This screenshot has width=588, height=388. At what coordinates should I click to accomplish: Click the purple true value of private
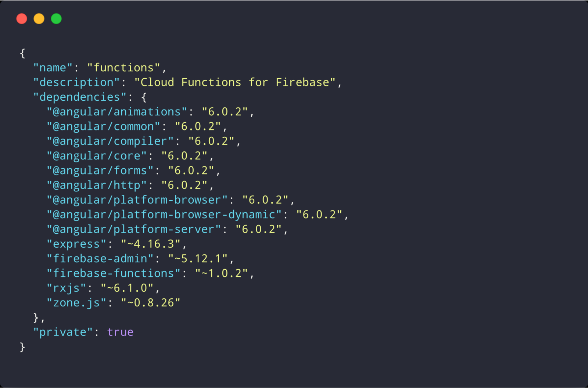point(120,333)
